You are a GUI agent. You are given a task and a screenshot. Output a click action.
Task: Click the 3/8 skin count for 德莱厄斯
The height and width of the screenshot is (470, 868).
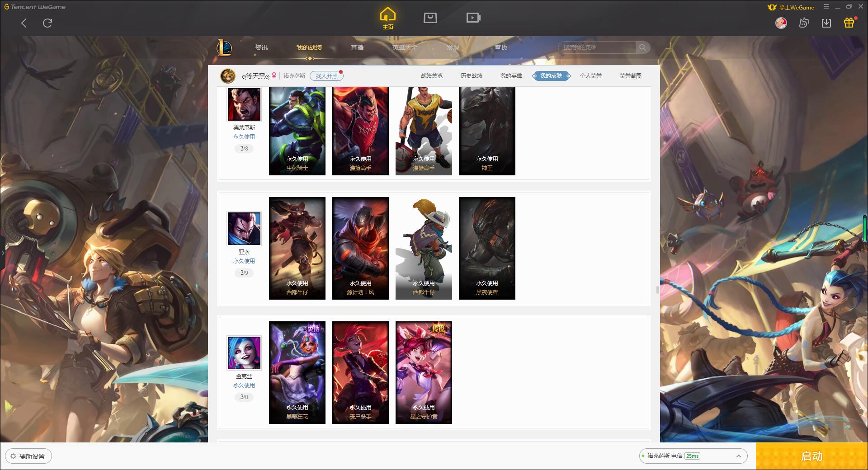coord(244,149)
